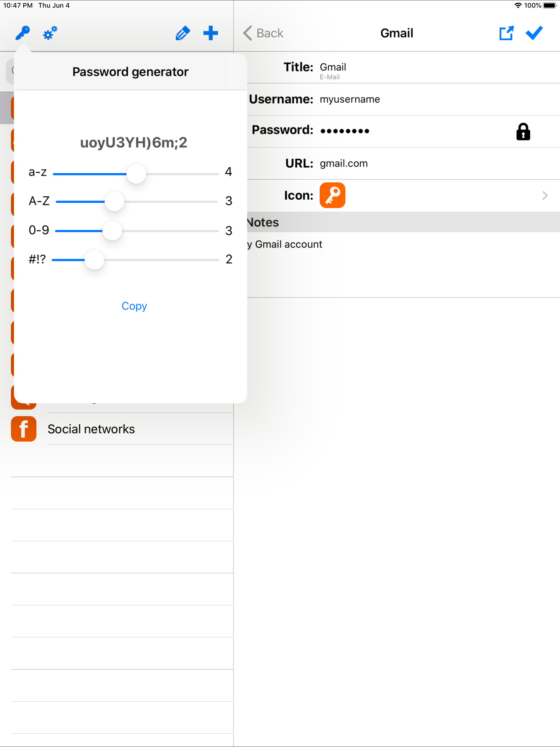The height and width of the screenshot is (747, 560).
Task: Tap the Notes section header
Action: (x=403, y=222)
